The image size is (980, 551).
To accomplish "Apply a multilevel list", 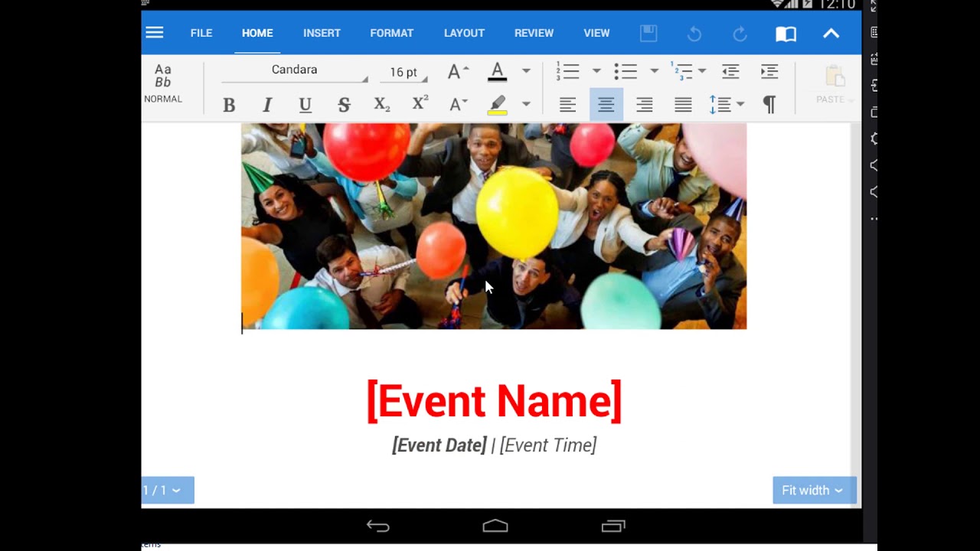I will click(681, 71).
